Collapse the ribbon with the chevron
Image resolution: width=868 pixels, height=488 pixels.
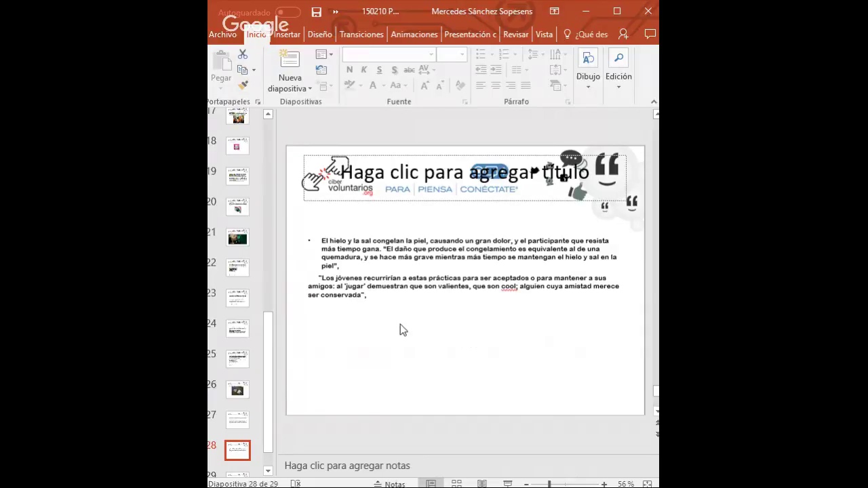pyautogui.click(x=654, y=102)
